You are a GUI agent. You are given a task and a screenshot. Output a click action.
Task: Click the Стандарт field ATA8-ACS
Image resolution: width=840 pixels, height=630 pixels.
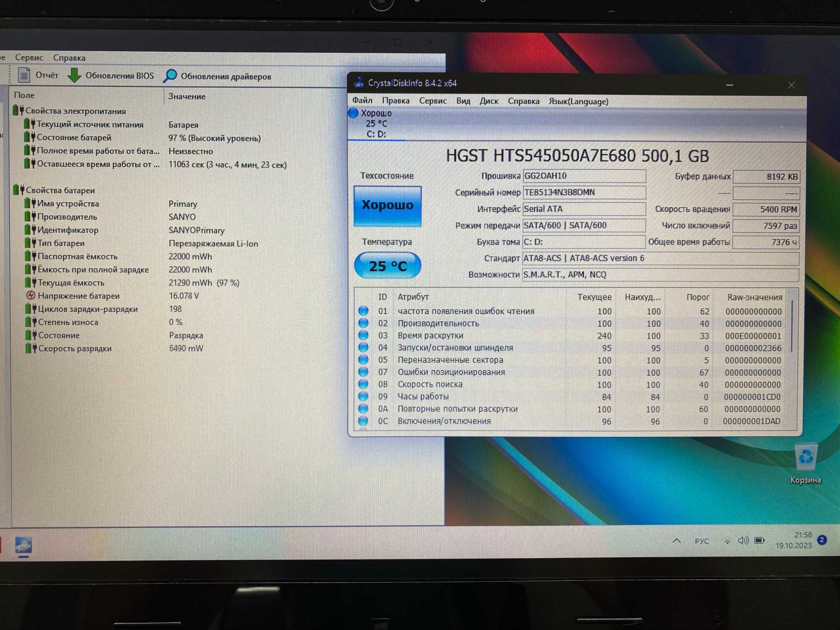point(660,258)
